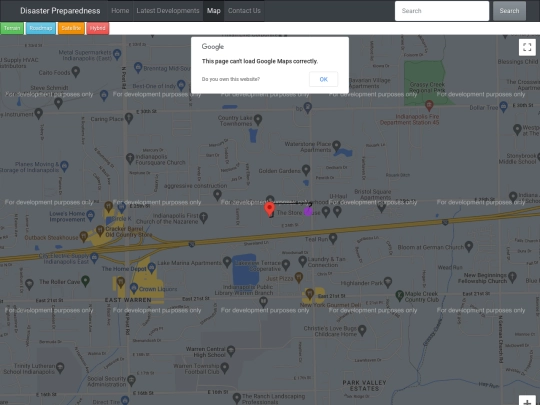The width and height of the screenshot is (540, 405).
Task: Click The Home Depot shop icon
Action: pyautogui.click(x=152, y=268)
